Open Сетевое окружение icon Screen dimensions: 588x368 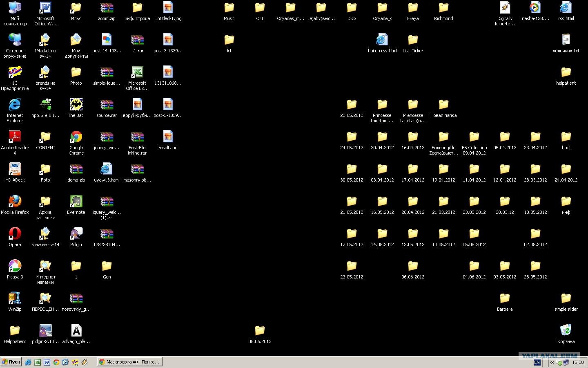click(x=15, y=46)
